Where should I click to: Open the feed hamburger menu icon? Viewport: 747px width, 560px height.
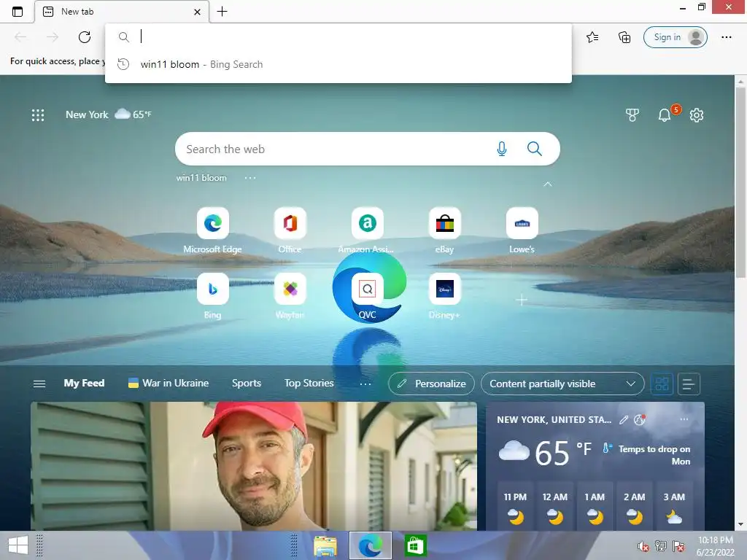[x=39, y=384]
